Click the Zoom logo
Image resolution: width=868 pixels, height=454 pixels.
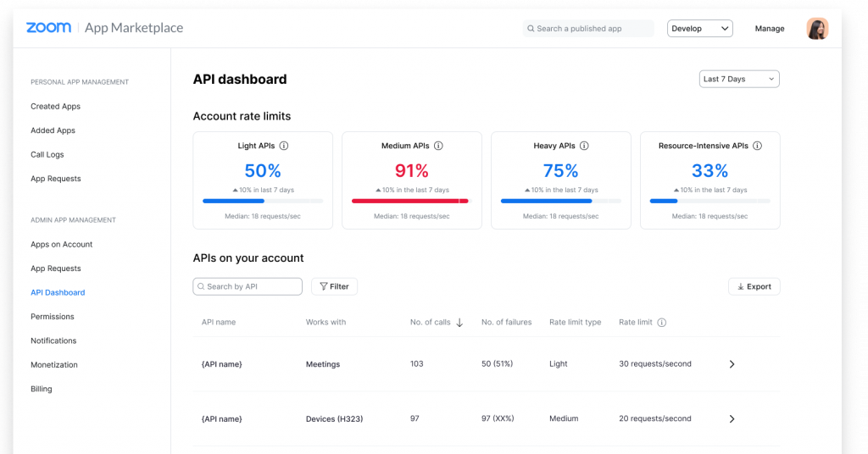point(48,28)
